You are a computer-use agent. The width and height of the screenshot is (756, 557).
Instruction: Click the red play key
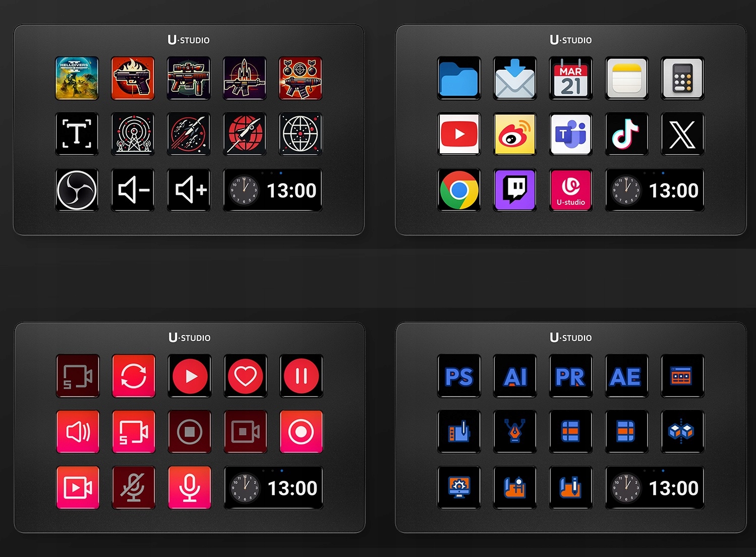point(190,376)
